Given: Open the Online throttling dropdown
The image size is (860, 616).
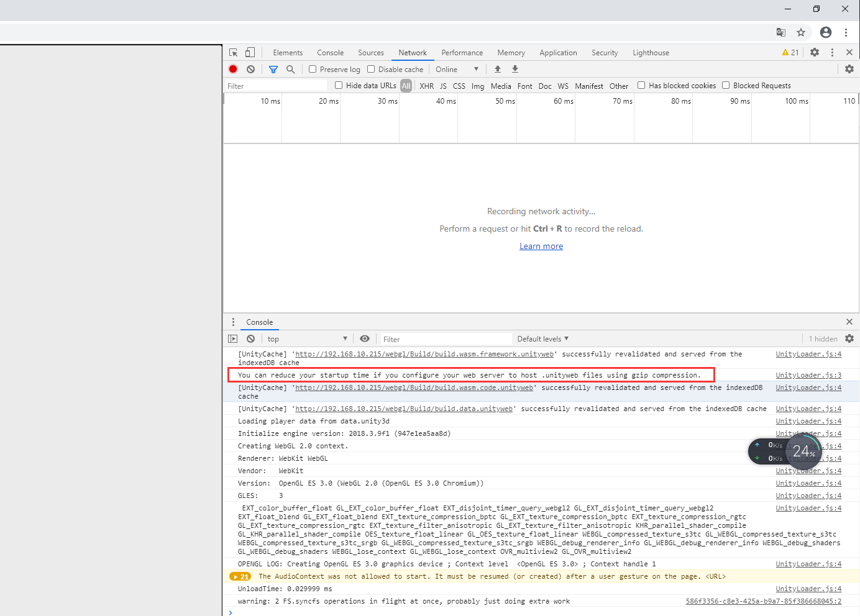Looking at the screenshot, I should point(457,70).
